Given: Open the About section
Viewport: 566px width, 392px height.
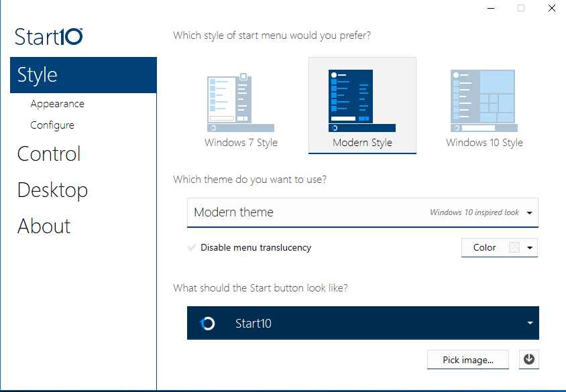Looking at the screenshot, I should click(x=44, y=226).
